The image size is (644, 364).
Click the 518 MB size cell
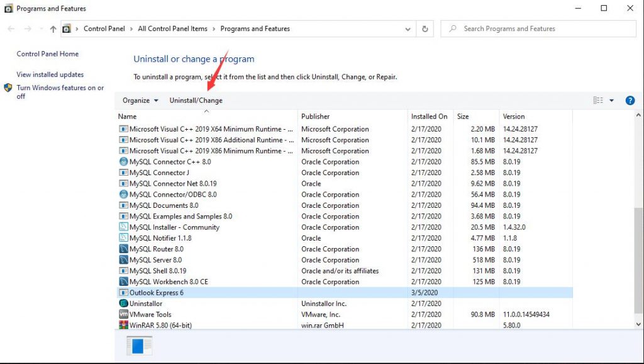484,260
